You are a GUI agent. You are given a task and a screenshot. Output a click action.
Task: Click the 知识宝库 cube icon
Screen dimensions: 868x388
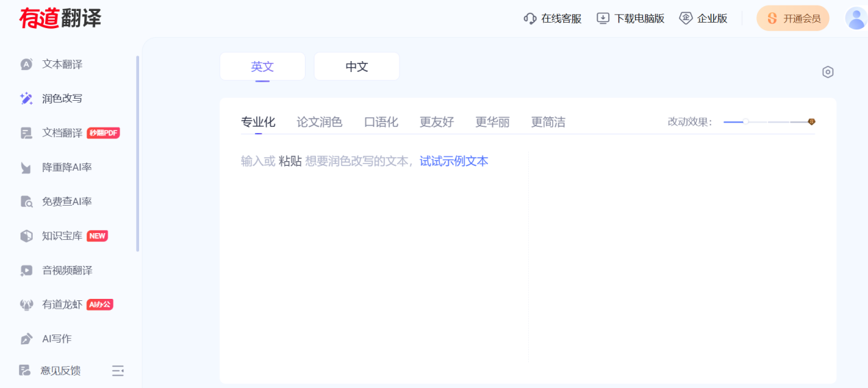click(x=27, y=236)
